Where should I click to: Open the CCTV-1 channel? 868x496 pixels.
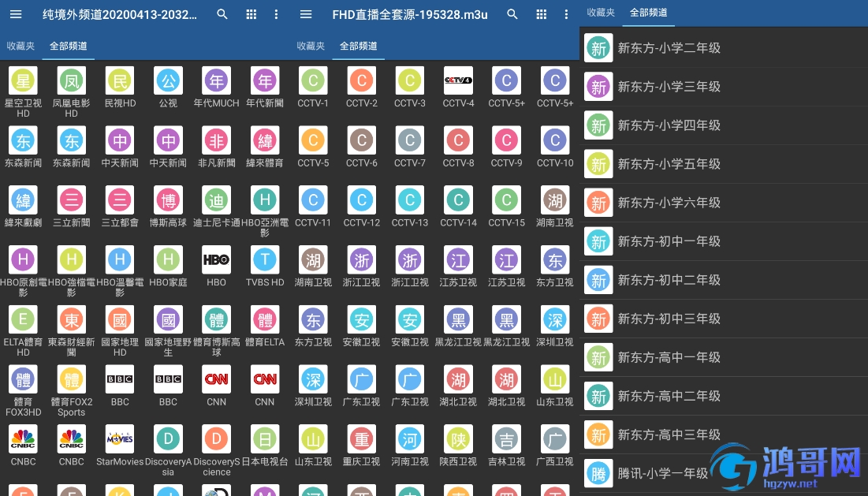coord(313,87)
